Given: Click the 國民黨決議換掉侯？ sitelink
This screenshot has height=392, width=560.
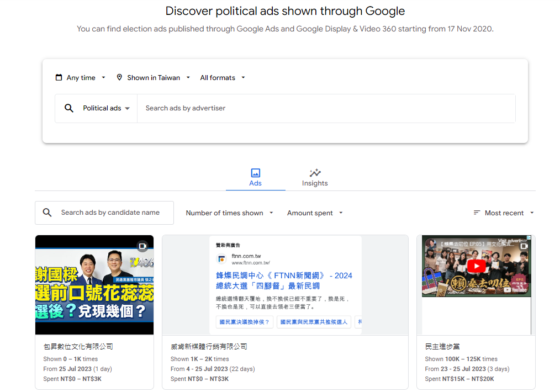Looking at the screenshot, I should (244, 322).
